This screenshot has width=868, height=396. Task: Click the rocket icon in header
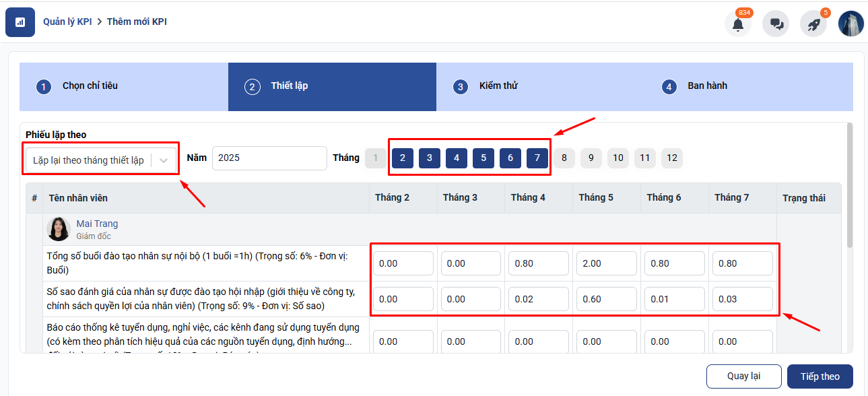click(x=813, y=24)
